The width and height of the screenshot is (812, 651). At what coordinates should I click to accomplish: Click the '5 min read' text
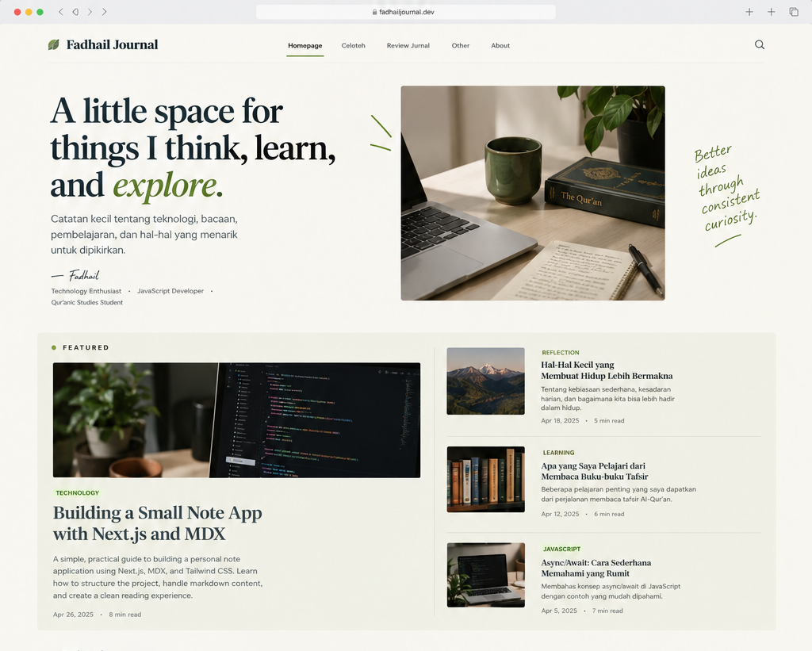(x=609, y=420)
